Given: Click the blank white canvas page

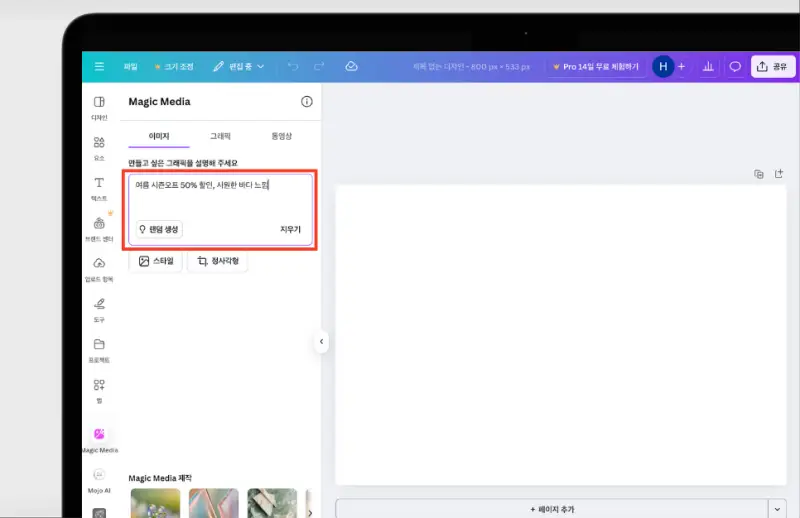Looking at the screenshot, I should pos(561,335).
